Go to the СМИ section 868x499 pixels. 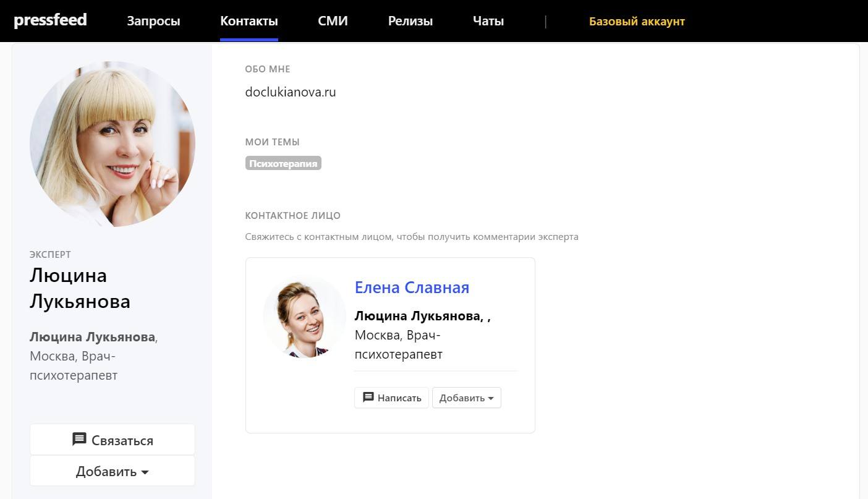coord(333,21)
